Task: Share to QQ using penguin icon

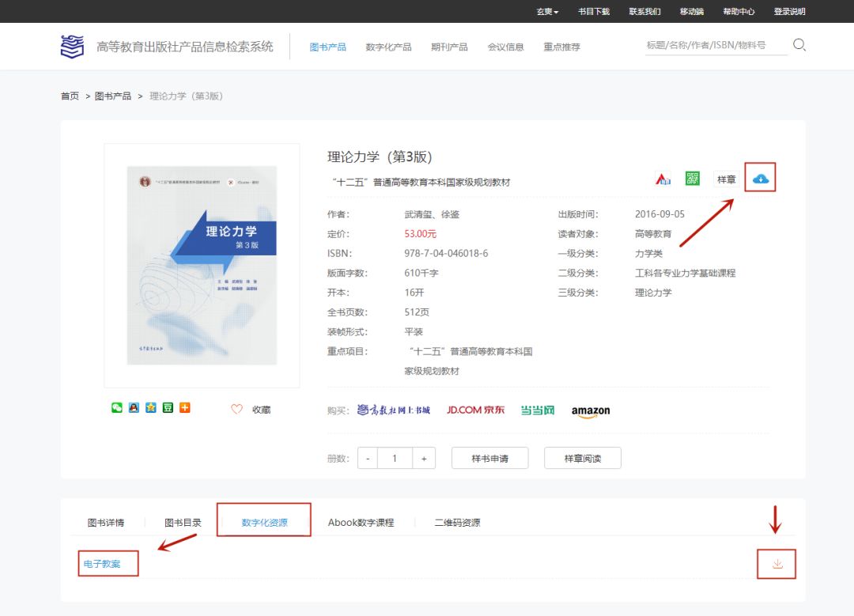Action: (x=134, y=408)
